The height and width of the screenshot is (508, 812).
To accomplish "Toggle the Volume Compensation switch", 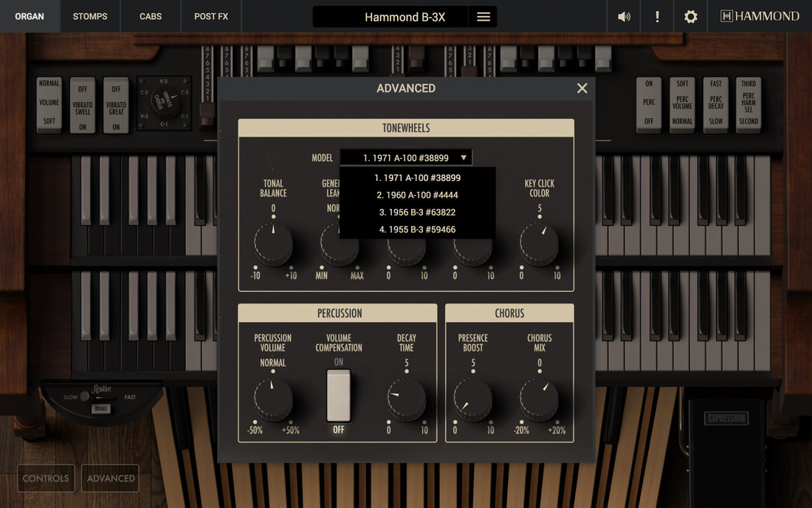I will pyautogui.click(x=338, y=396).
